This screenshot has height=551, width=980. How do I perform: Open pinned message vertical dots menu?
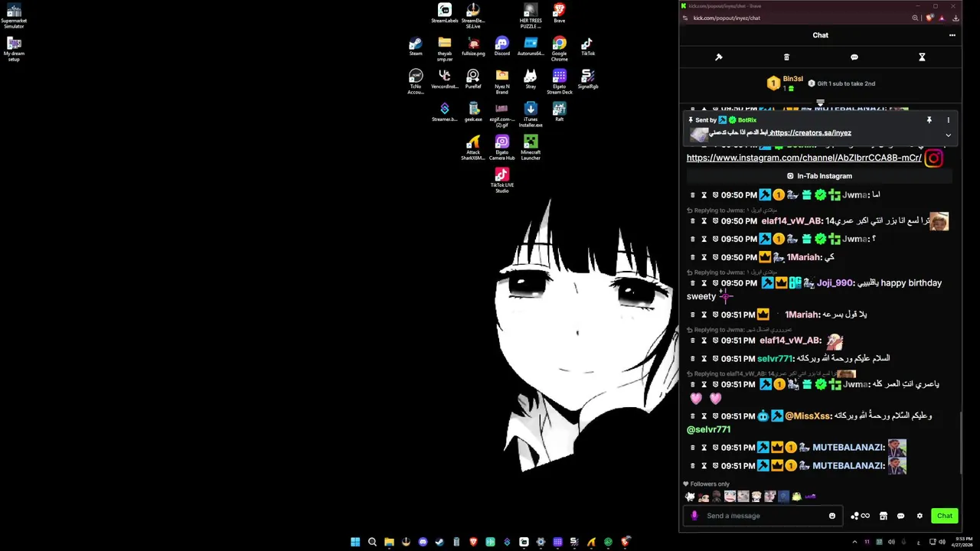click(x=948, y=120)
